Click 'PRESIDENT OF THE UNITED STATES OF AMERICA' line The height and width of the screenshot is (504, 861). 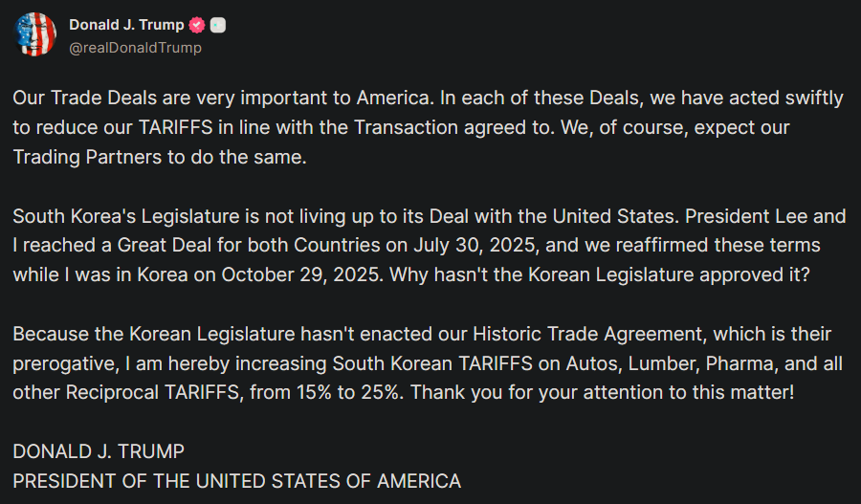[x=236, y=481]
